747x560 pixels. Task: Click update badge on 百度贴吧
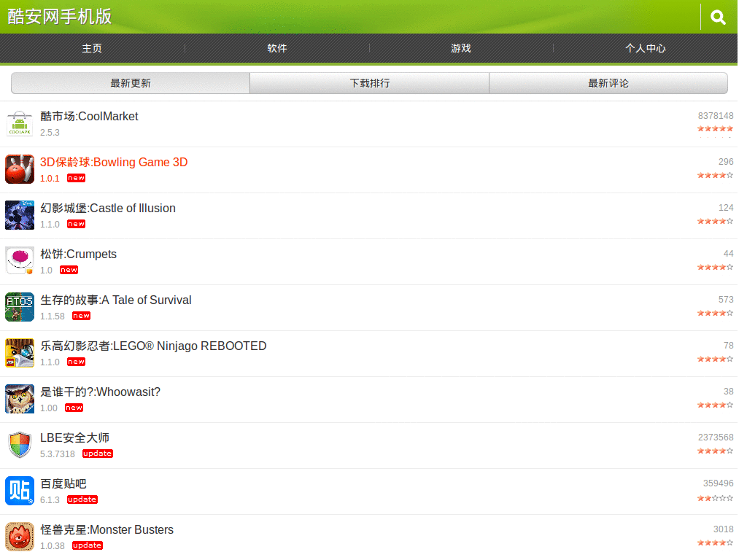coord(82,499)
